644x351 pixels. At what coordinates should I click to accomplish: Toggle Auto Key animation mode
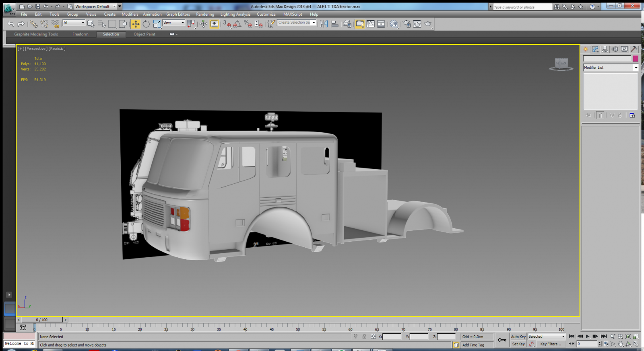[x=518, y=337]
